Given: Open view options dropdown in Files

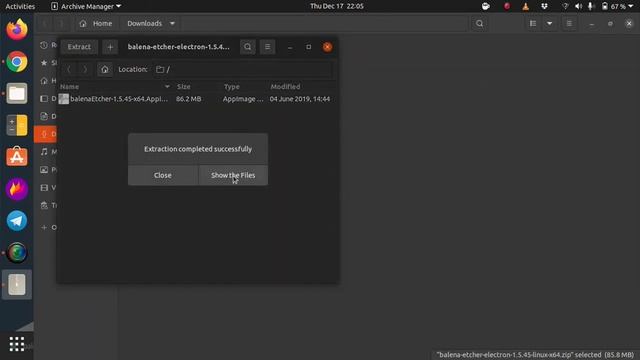Looking at the screenshot, I should pos(549,24).
